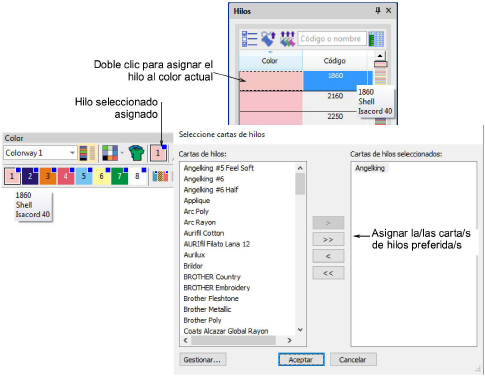Click the > add chart button
485x388 pixels.
[x=328, y=223]
